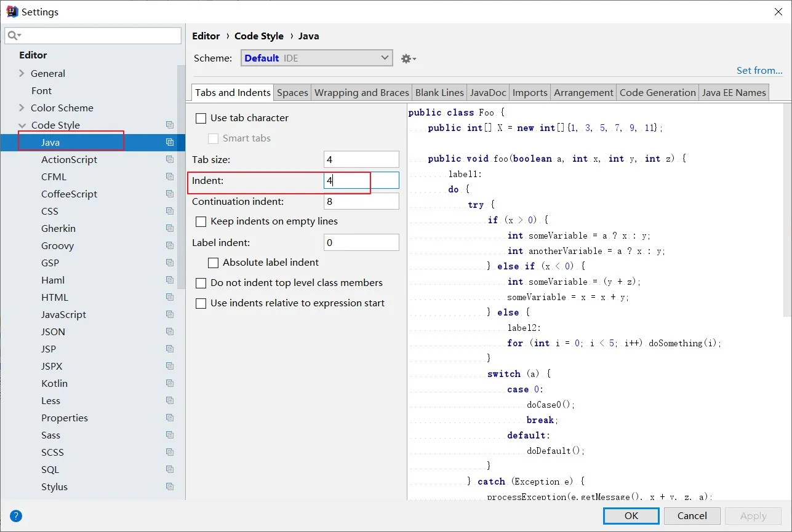Expand the General settings node
The height and width of the screenshot is (532, 792).
(22, 73)
